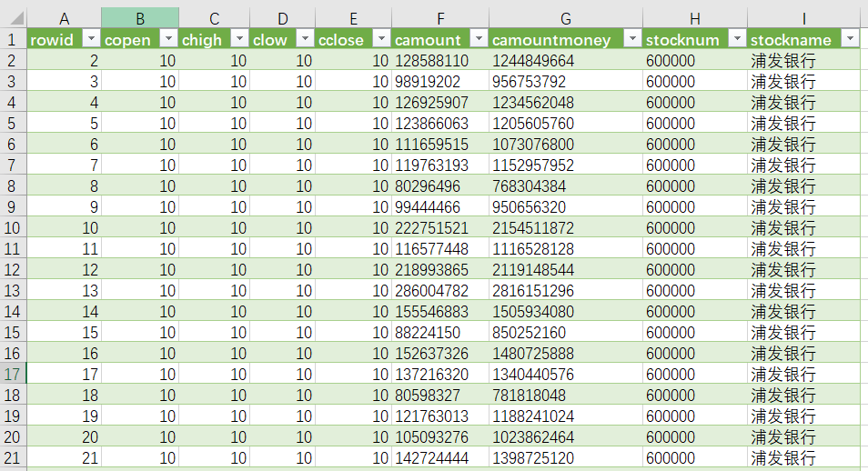Click the cclose header cell text

coord(341,40)
